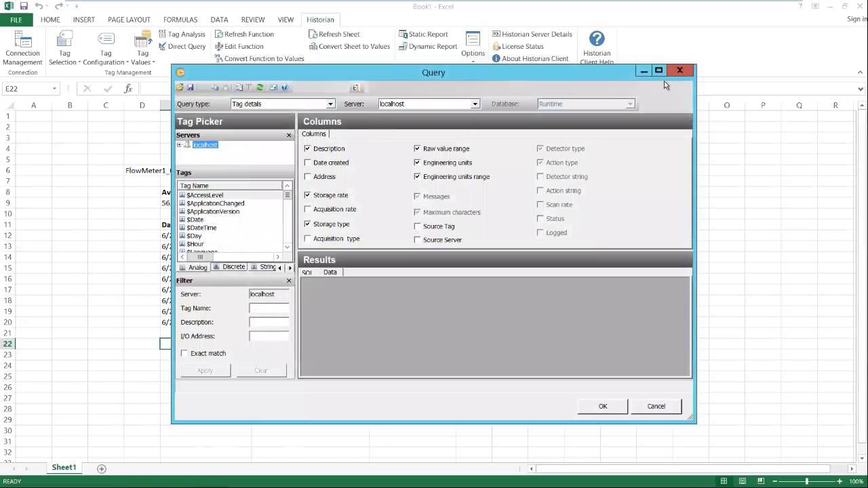The width and height of the screenshot is (868, 488).
Task: Check License Status
Action: 517,46
